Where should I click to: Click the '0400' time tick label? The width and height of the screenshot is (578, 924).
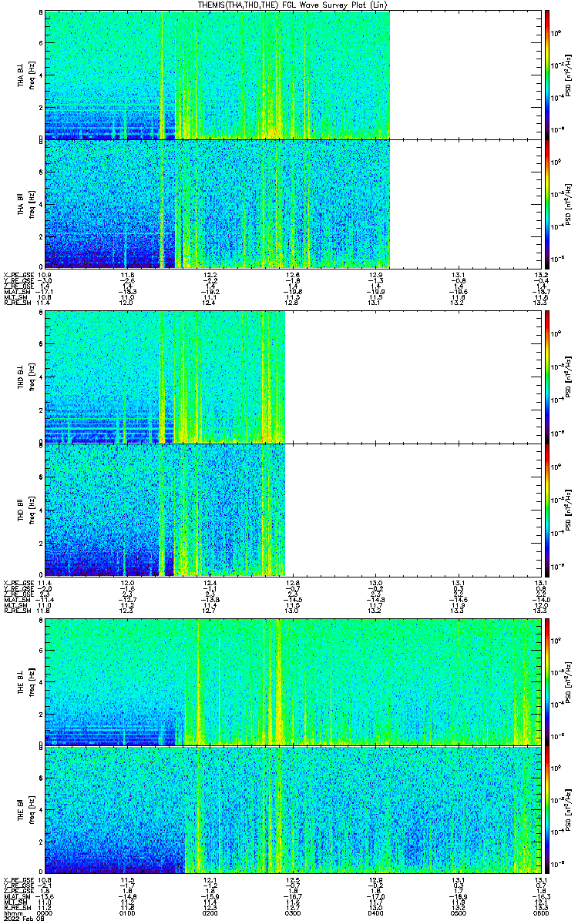tap(375, 913)
